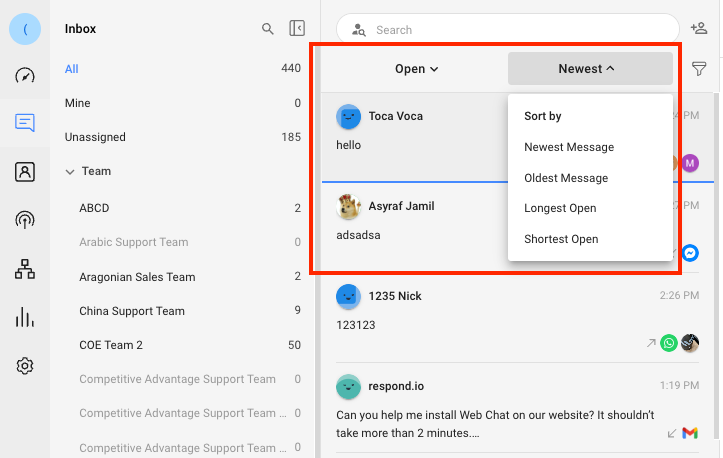Open the Contacts icon in sidebar
This screenshot has width=723, height=458.
point(25,172)
